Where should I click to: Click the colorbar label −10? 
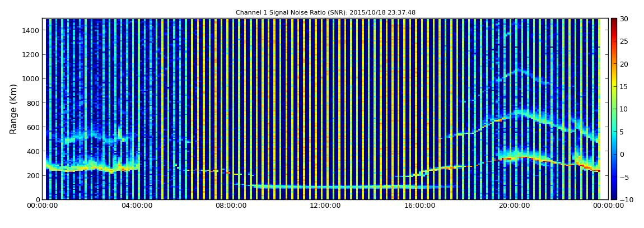click(626, 199)
